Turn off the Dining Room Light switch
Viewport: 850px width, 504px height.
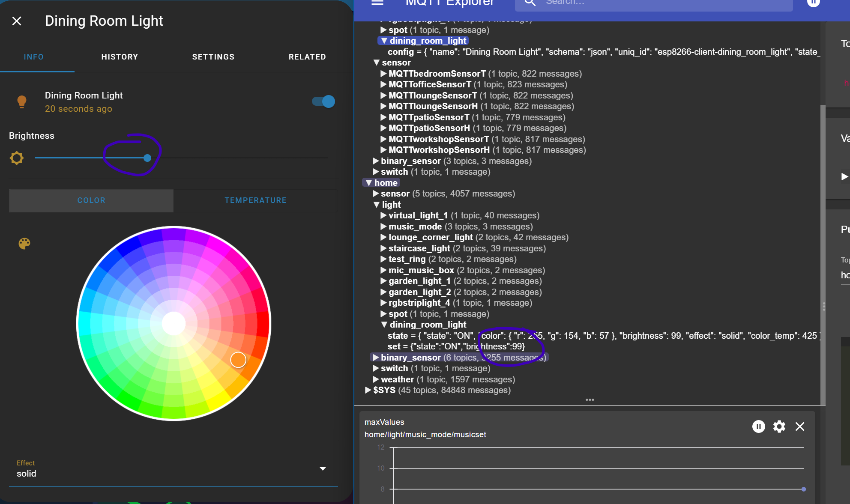click(x=323, y=101)
